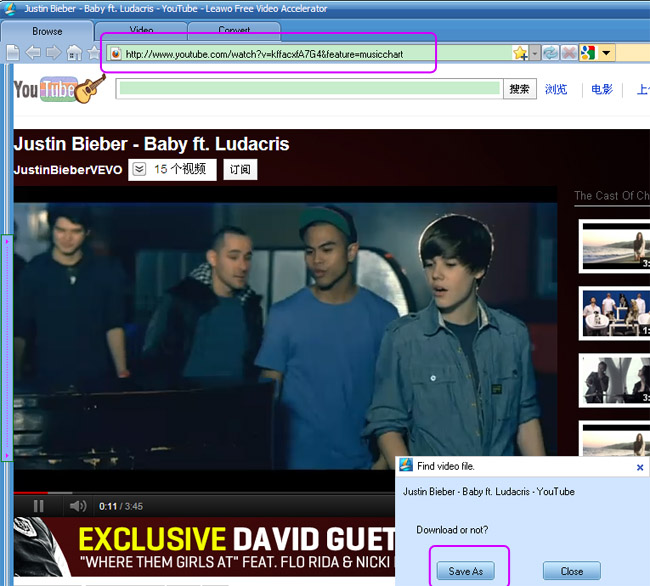
Task: Click the new page icon in toolbar
Action: click(x=13, y=53)
